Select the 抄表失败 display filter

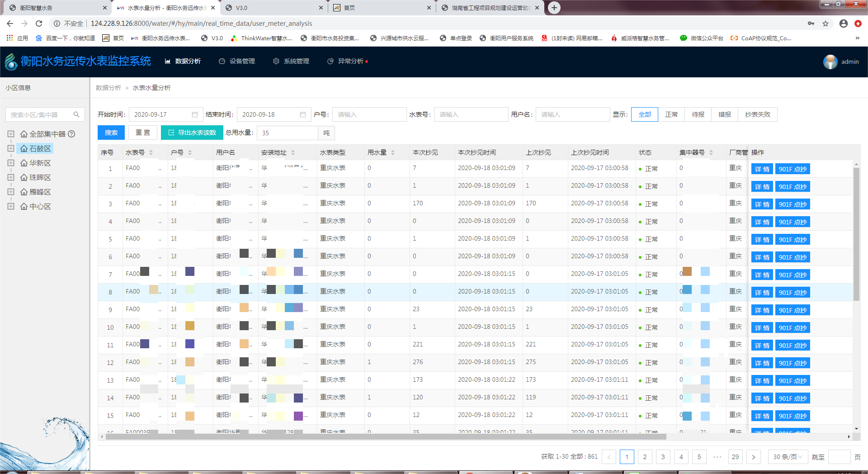(758, 114)
